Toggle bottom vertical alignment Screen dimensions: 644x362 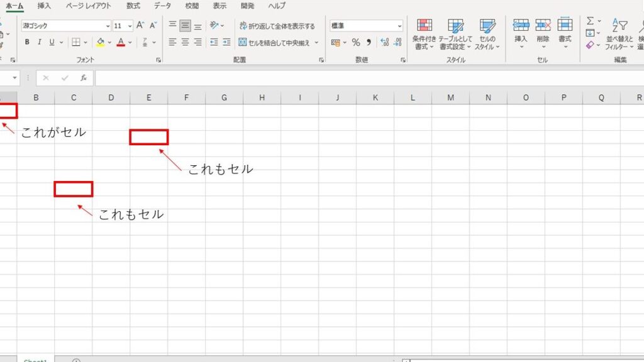coord(198,26)
